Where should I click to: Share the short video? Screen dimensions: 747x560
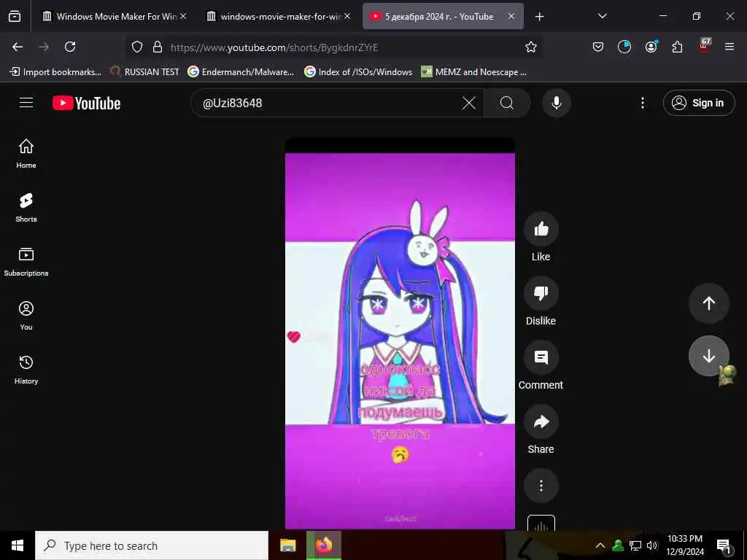pos(541,421)
